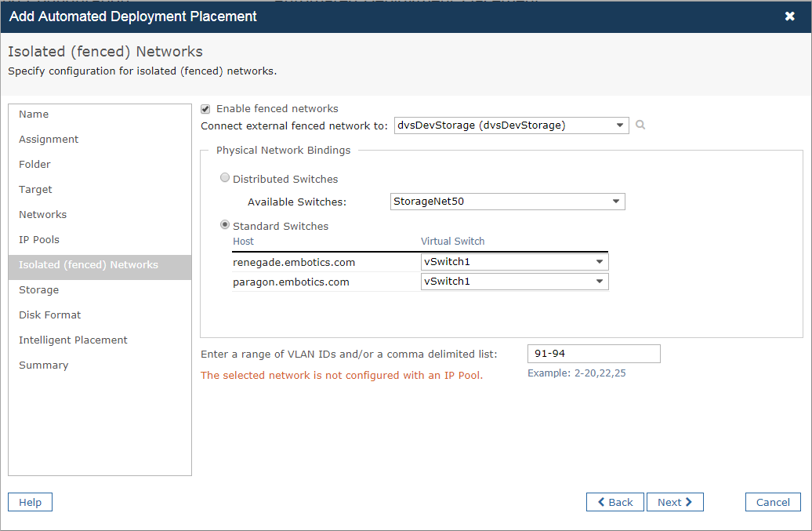812x531 pixels.
Task: Open virtual switch dropdown for renegade.embotics.com
Action: [514, 262]
